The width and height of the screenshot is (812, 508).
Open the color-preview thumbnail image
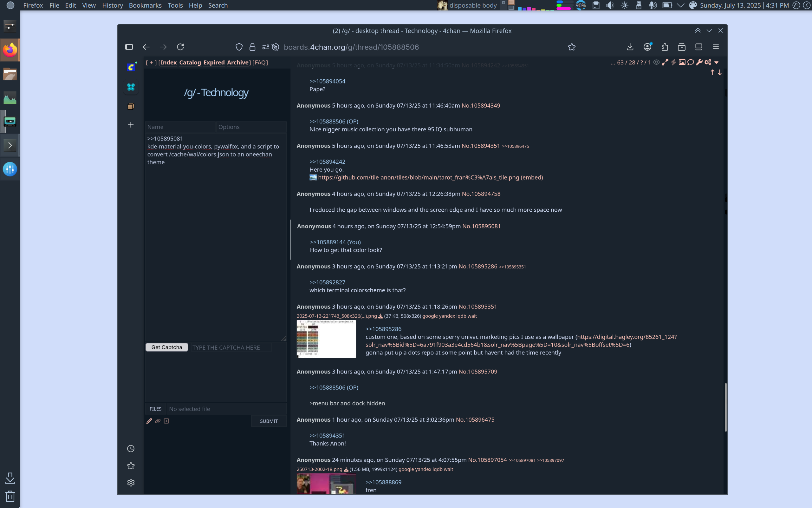[x=326, y=339]
